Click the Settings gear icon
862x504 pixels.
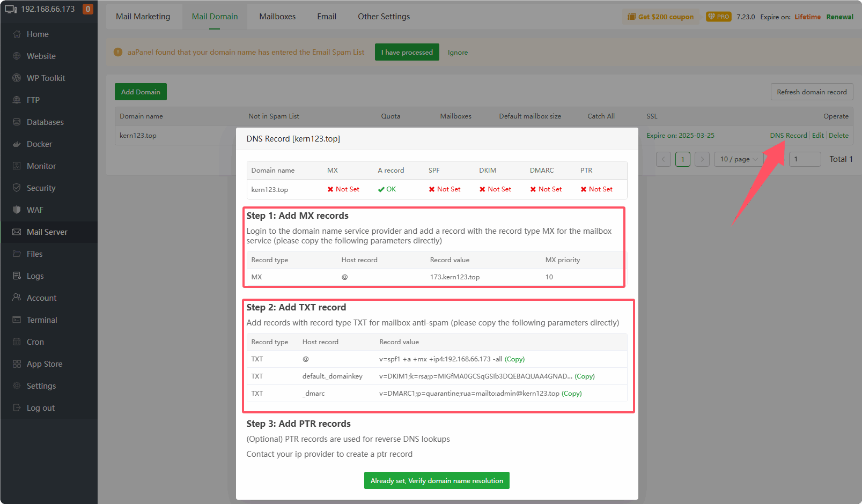[17, 386]
